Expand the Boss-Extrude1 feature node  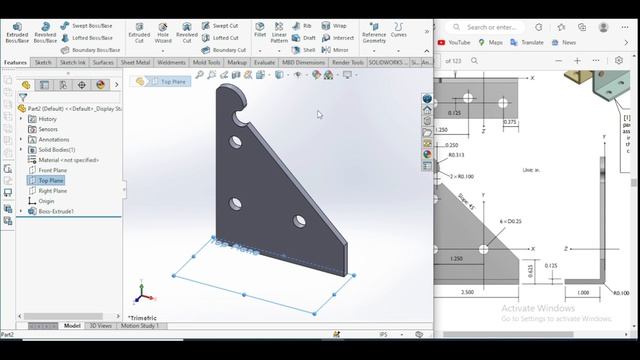pos(21,211)
